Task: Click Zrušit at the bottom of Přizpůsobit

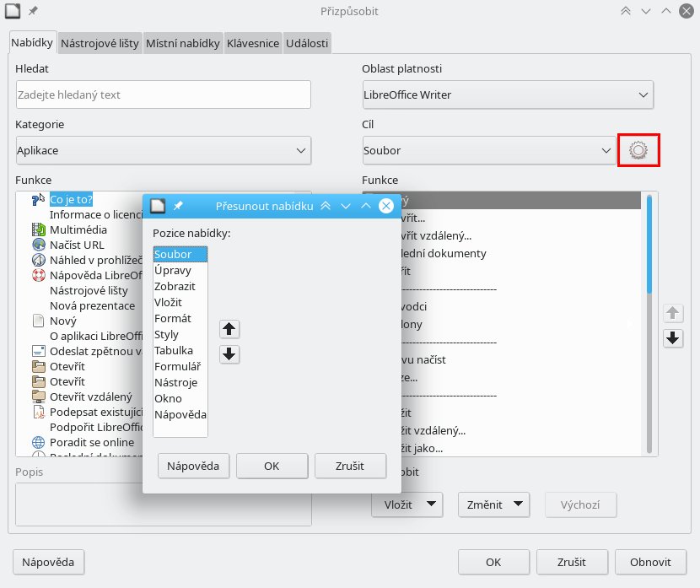Action: 572,562
